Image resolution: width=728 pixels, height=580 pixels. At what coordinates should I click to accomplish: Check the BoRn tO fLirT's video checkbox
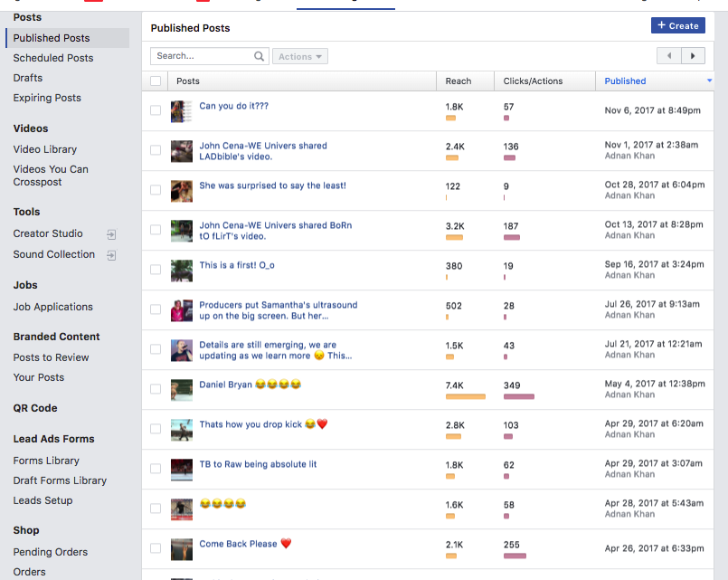click(x=156, y=230)
